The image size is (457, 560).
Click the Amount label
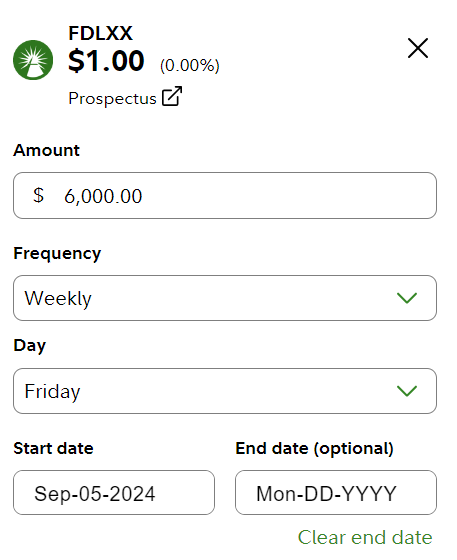coord(46,150)
